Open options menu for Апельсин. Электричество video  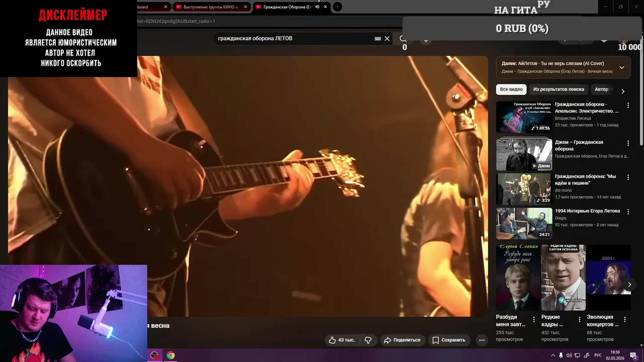click(x=628, y=105)
